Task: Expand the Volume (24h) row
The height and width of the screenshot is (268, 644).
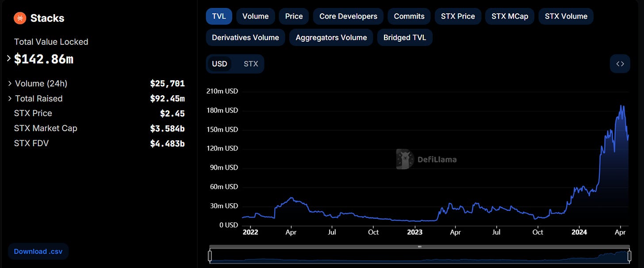Action: click(9, 83)
